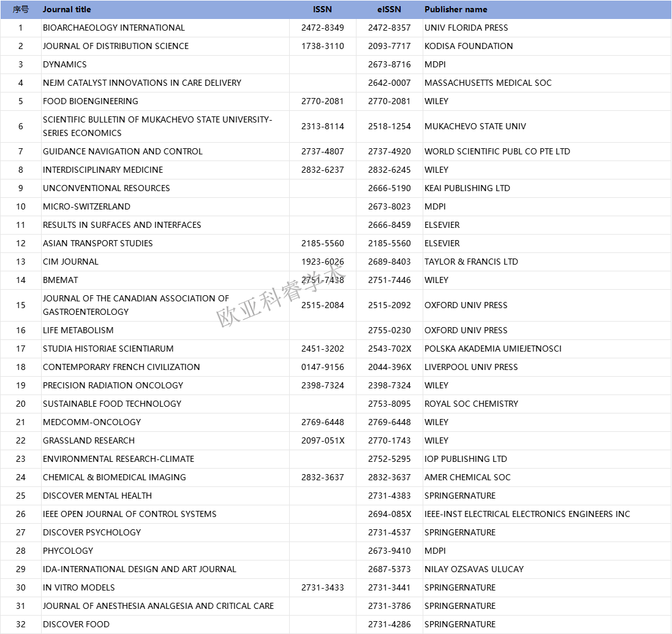This screenshot has width=672, height=634.
Task: Select WORLD SCIENTIFIC PUBL CO PTE LTD
Action: 497,152
